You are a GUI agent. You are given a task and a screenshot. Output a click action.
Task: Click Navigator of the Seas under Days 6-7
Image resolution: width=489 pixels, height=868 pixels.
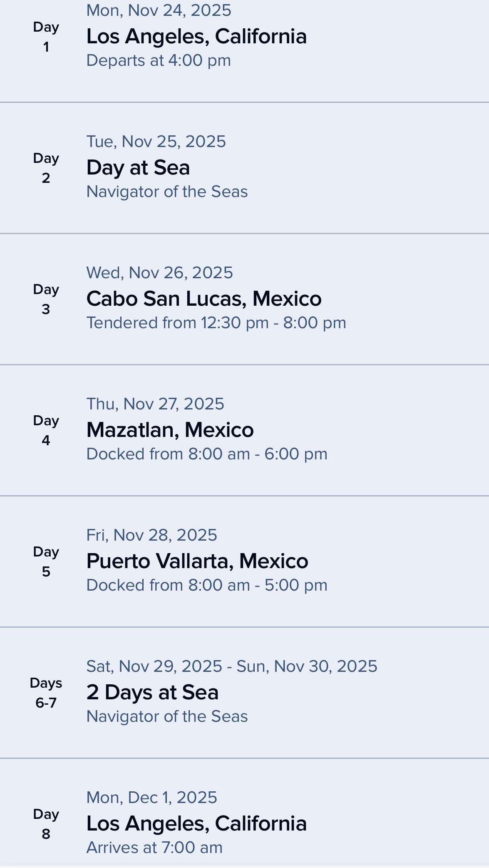point(167,716)
